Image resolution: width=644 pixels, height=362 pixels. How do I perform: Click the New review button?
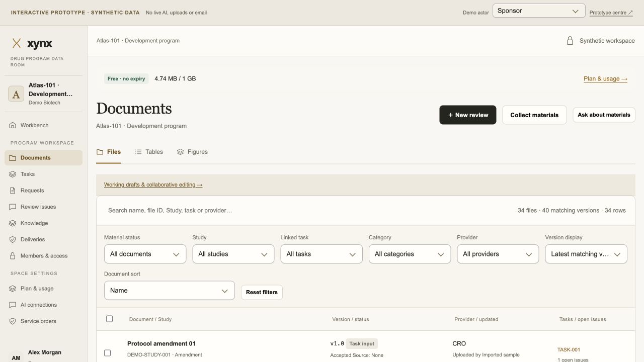pos(468,115)
